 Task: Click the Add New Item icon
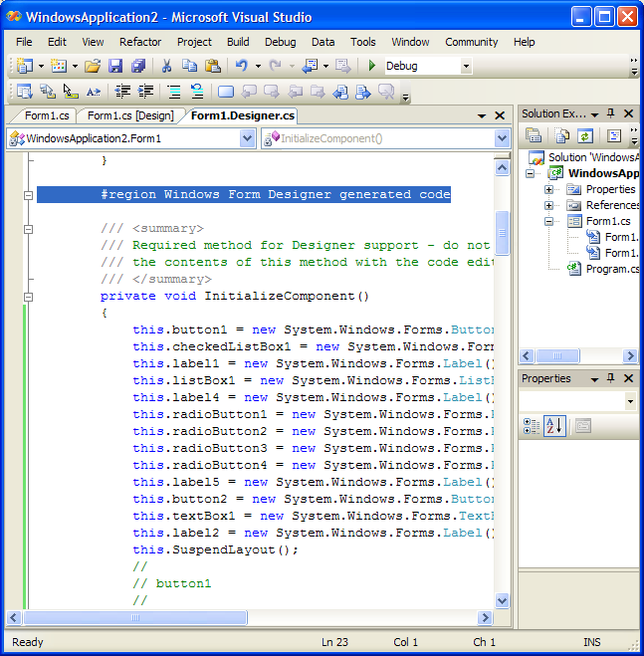59,66
